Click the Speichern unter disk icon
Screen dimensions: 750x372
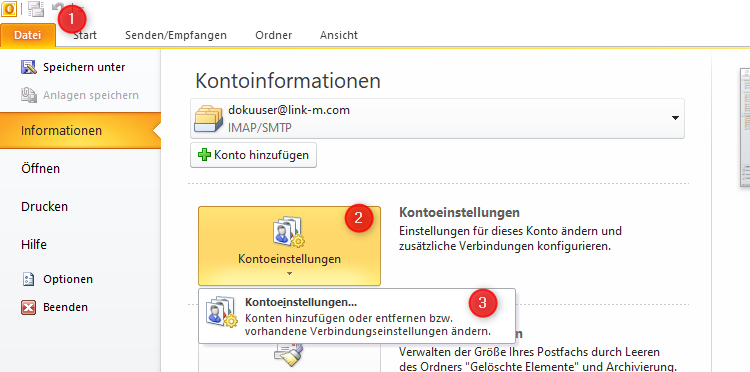click(29, 67)
